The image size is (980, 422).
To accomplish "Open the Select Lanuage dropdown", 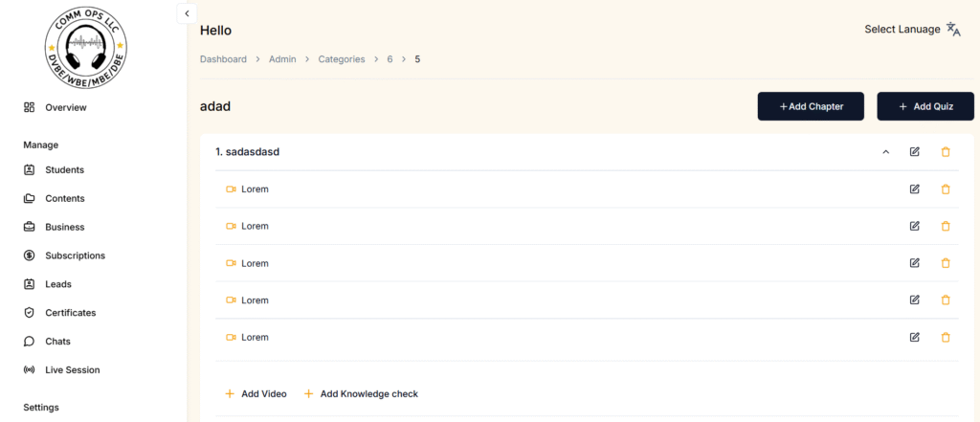I will [x=902, y=30].
